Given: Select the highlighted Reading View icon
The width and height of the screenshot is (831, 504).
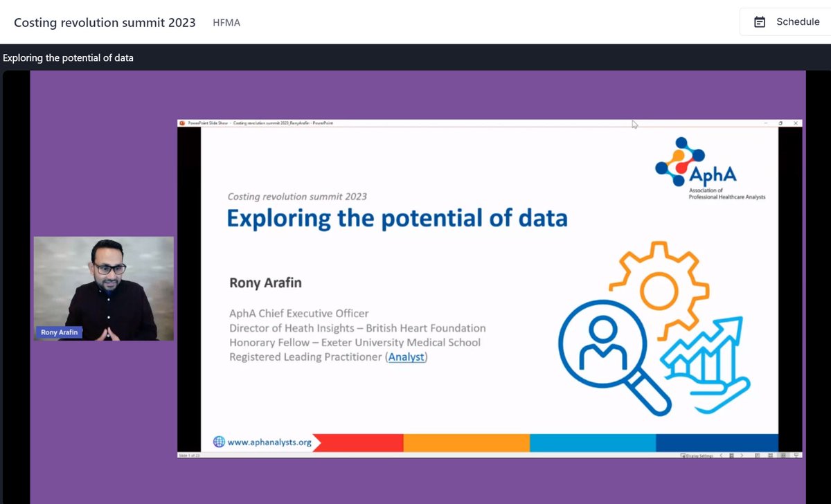Looking at the screenshot, I should [x=783, y=456].
